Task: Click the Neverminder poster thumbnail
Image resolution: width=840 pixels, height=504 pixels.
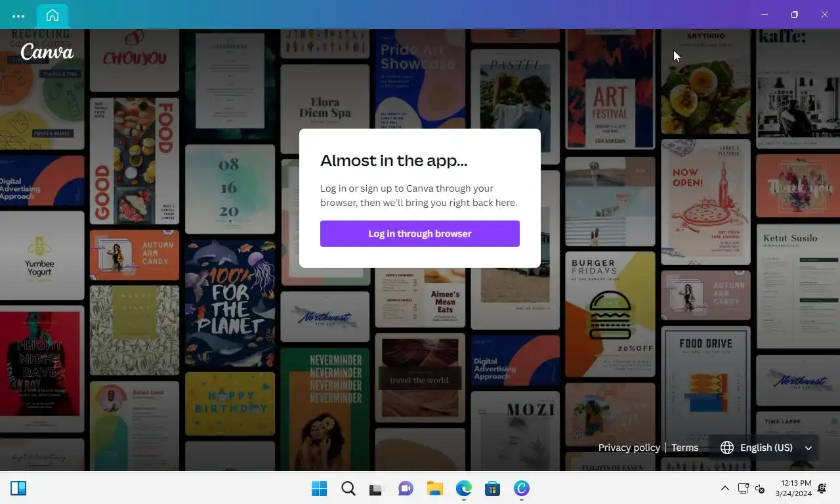Action: [325, 409]
